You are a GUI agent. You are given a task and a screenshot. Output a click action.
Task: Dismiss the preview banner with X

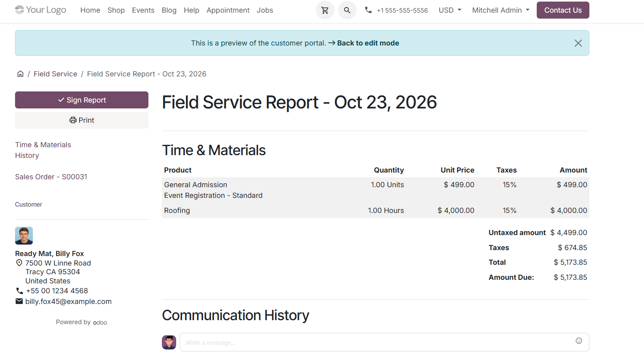(578, 43)
